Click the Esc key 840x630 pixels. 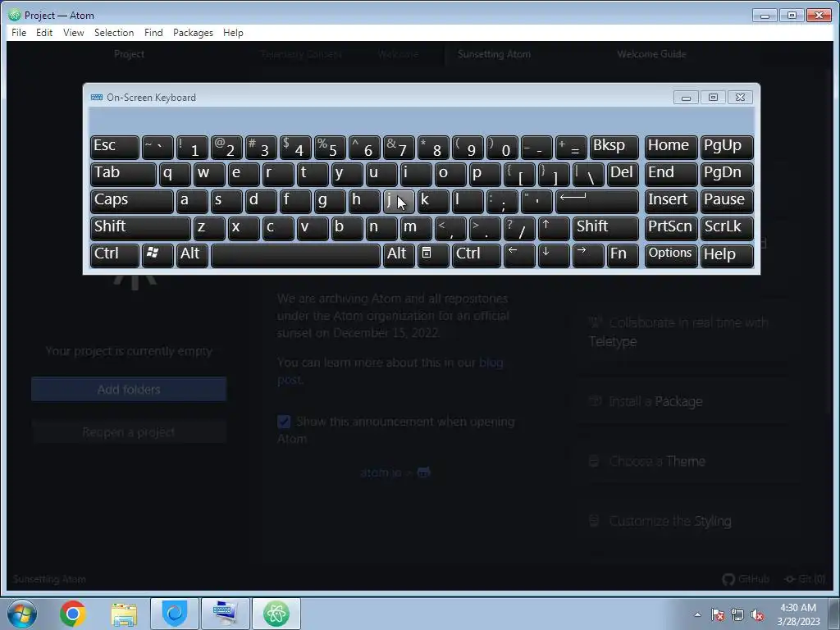115,147
